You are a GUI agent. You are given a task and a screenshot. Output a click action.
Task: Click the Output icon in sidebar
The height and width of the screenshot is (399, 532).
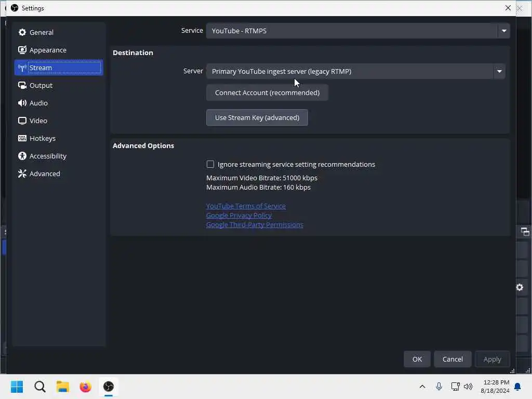pos(22,85)
